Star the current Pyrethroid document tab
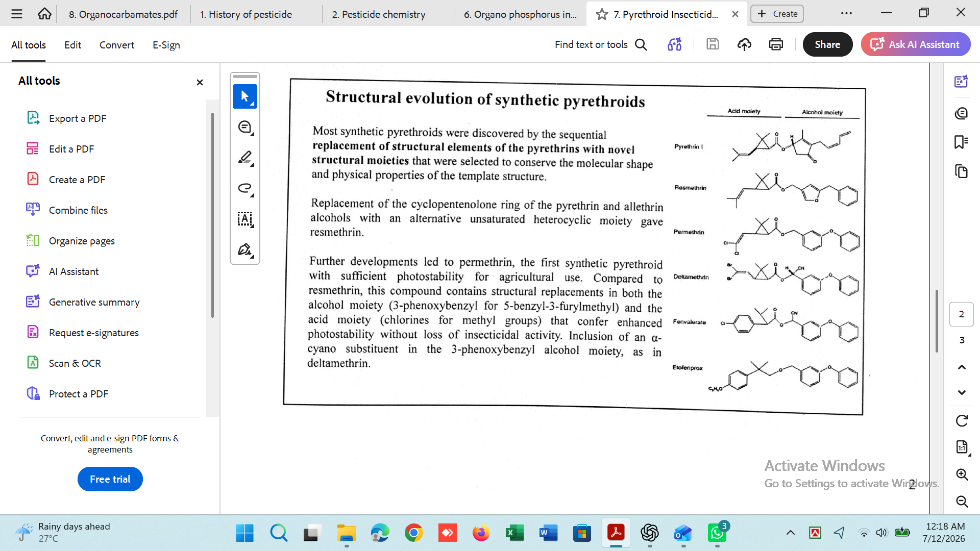Image resolution: width=980 pixels, height=551 pixels. [602, 14]
